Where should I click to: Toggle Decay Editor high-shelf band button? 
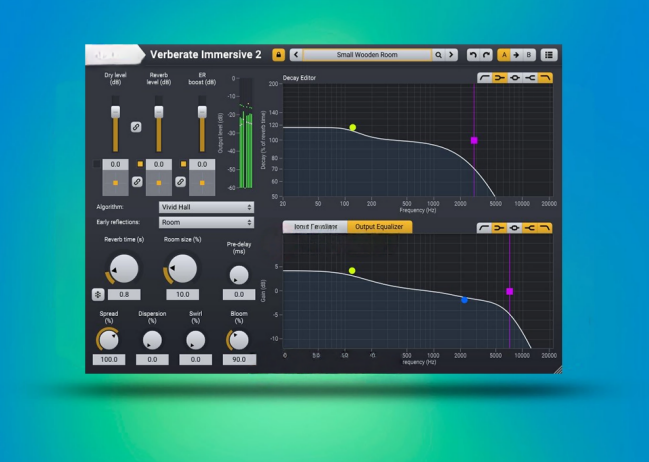(x=530, y=77)
